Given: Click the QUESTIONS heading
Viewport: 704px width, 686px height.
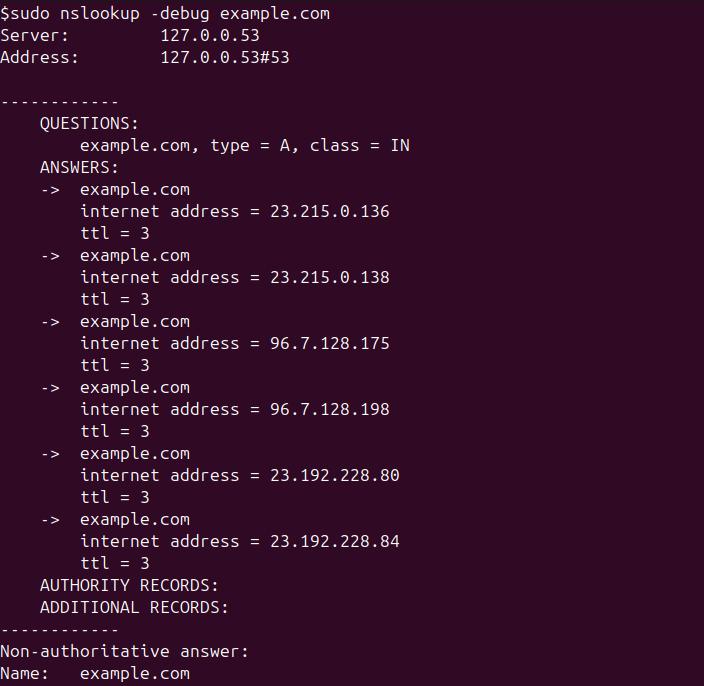Looking at the screenshot, I should 89,124.
